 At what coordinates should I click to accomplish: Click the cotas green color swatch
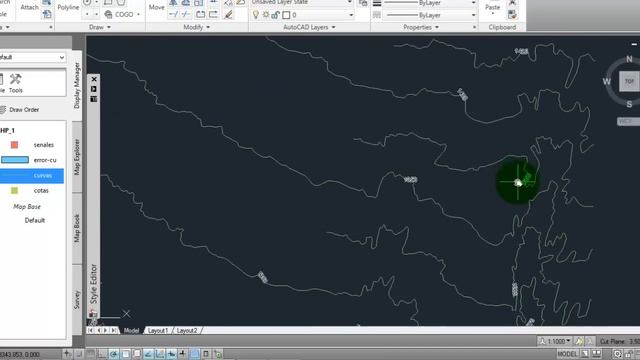[x=14, y=191]
